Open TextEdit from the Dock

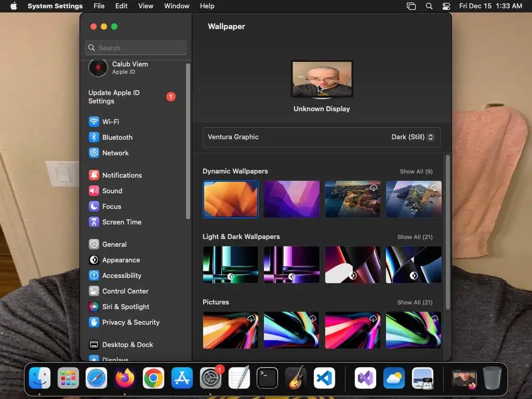click(239, 378)
